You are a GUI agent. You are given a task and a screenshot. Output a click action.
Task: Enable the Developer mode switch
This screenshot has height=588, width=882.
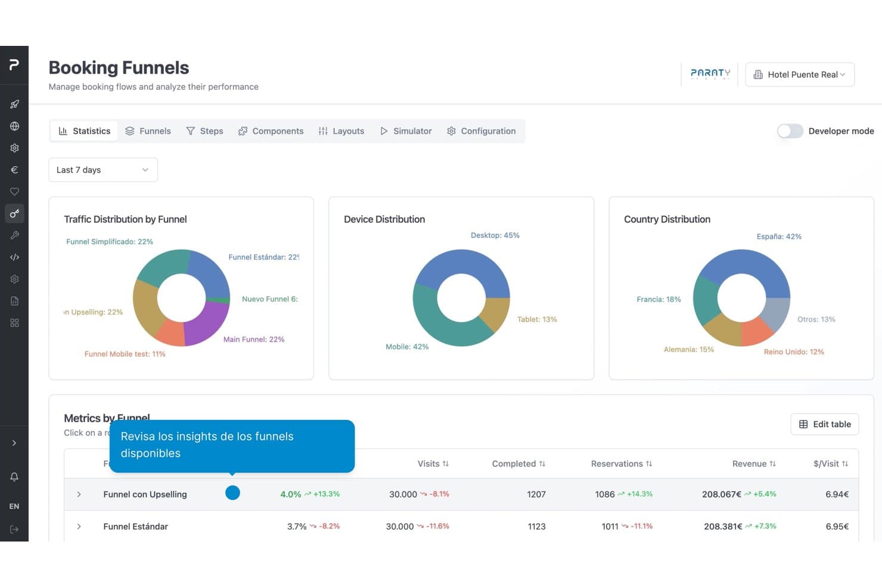pyautogui.click(x=790, y=131)
